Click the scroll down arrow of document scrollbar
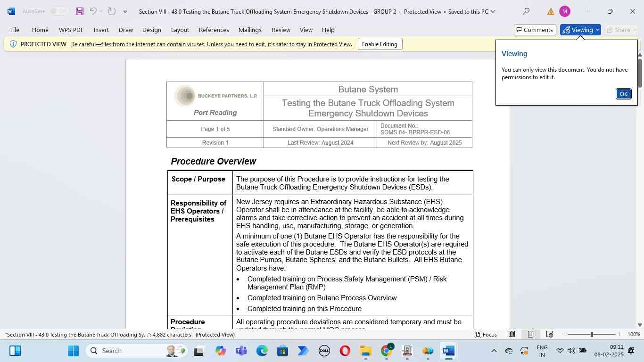The height and width of the screenshot is (362, 644). [x=640, y=325]
